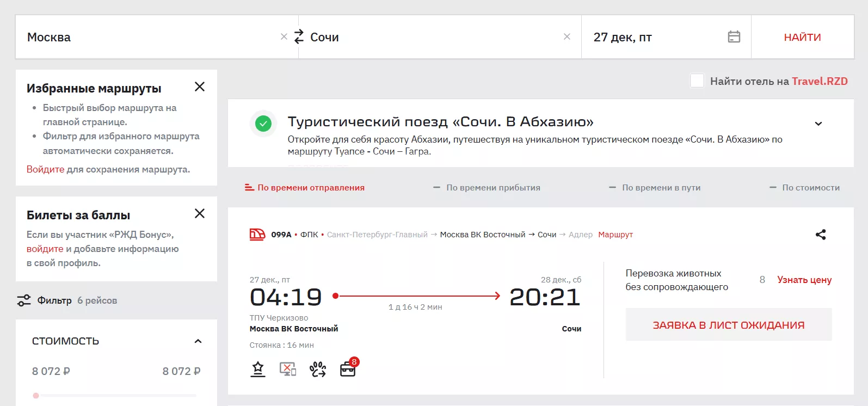Image resolution: width=868 pixels, height=406 pixels.
Task: Close the Избранные маршруты panel
Action: 200,87
